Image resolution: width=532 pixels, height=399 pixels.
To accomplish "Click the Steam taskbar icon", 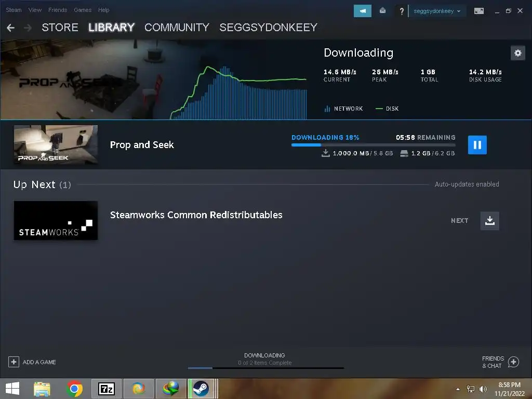I will coord(201,389).
